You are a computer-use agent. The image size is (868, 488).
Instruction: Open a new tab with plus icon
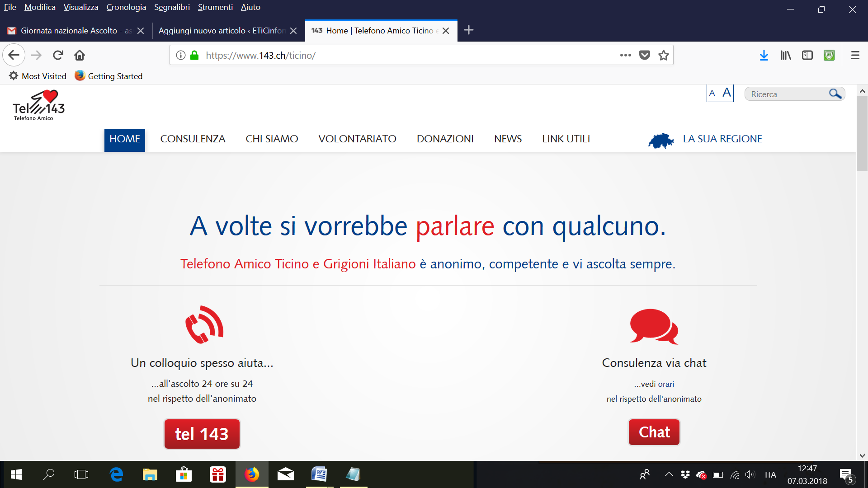[469, 30]
